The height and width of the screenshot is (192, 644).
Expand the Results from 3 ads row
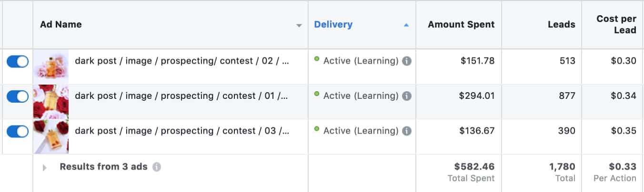(x=45, y=168)
